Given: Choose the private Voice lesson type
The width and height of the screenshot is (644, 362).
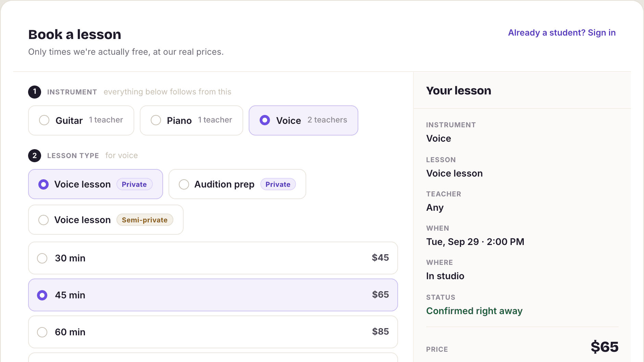Looking at the screenshot, I should 96,184.
